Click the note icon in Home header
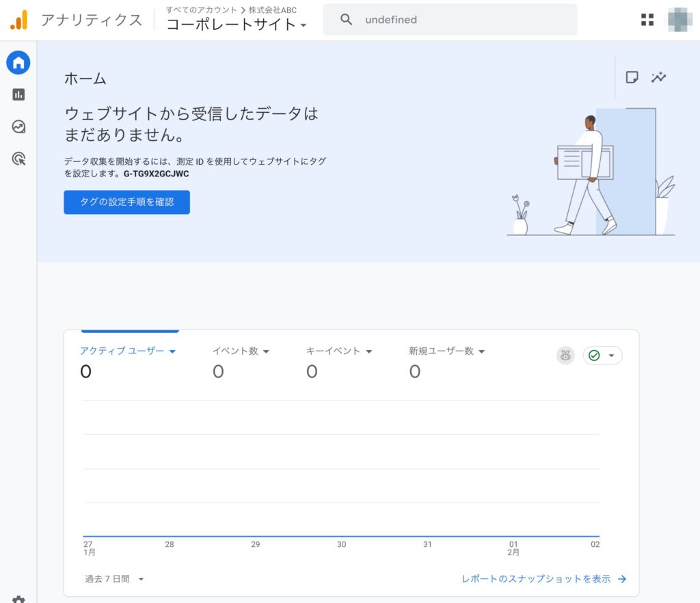Viewport: 700px width, 603px height. [x=632, y=77]
